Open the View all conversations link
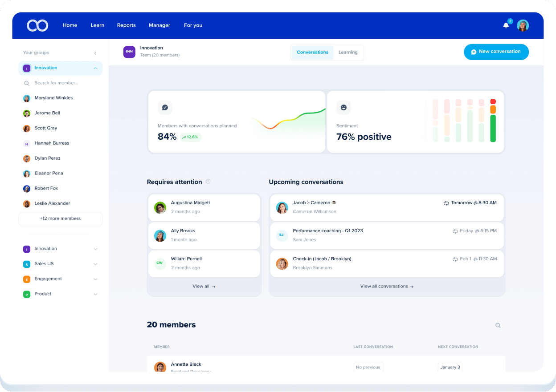Viewport: 556px width, 392px height. [x=387, y=286]
